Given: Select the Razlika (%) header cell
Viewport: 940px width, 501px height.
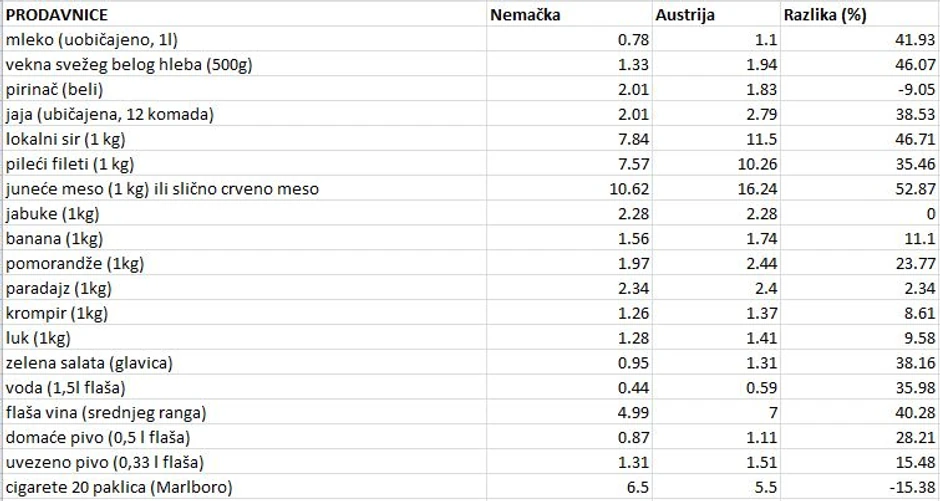Looking at the screenshot, I should coord(826,15).
